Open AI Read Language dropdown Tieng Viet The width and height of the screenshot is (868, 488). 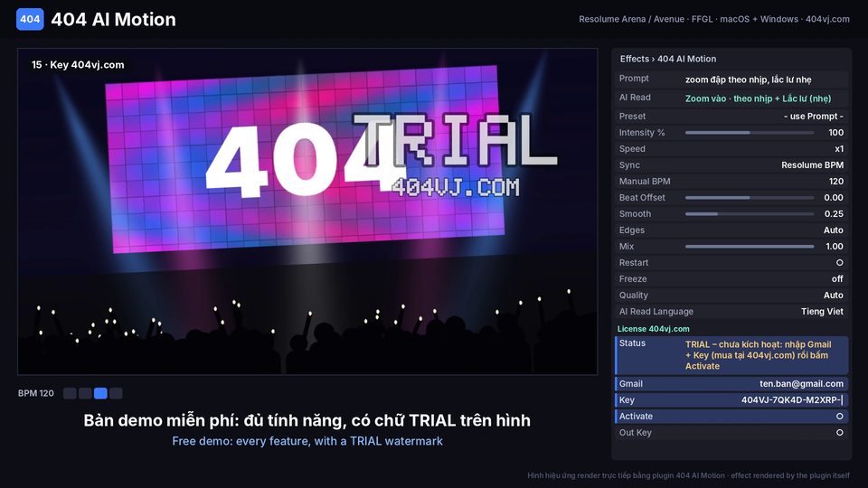[822, 312]
